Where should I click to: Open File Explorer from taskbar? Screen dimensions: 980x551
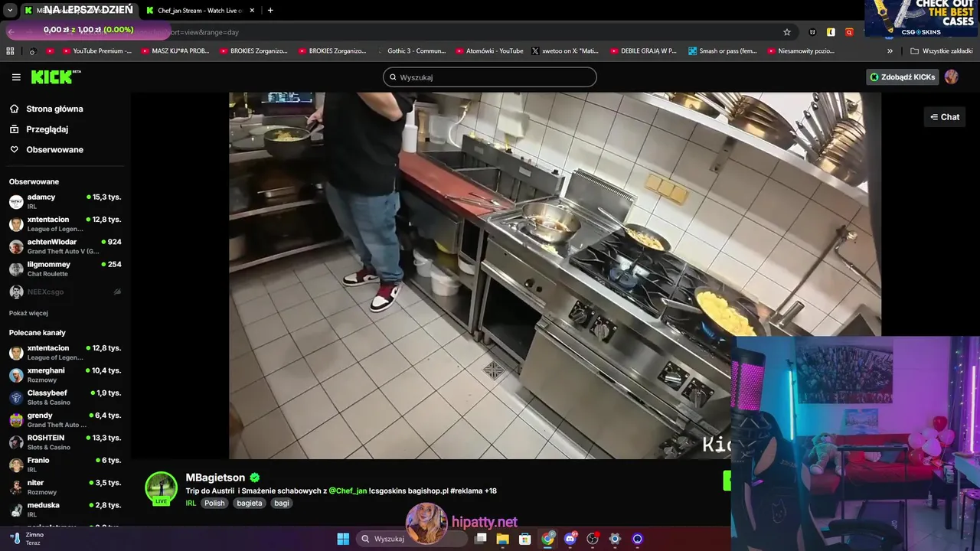click(x=502, y=539)
